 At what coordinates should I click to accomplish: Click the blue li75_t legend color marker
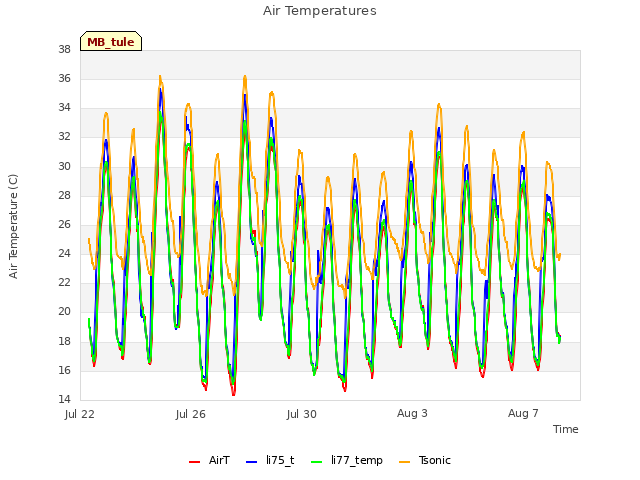click(252, 461)
